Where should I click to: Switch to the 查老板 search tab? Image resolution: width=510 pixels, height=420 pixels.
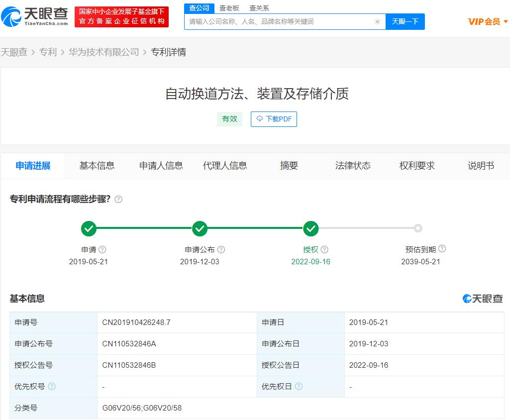click(x=229, y=8)
